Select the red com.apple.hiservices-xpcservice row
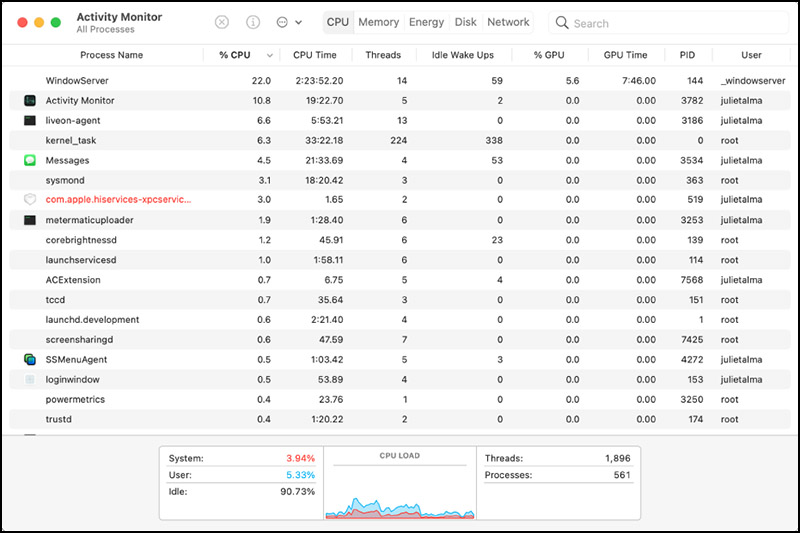Viewport: 800px width, 533px height. coord(118,200)
